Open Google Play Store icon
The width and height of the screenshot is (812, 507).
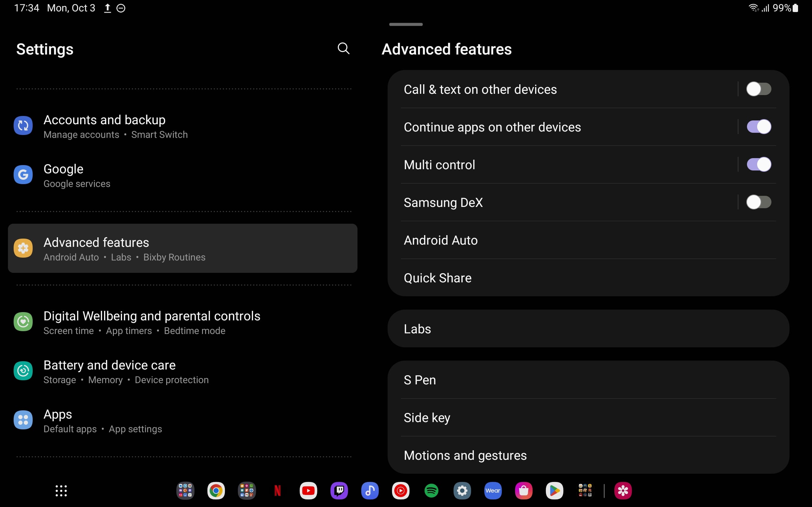tap(554, 491)
